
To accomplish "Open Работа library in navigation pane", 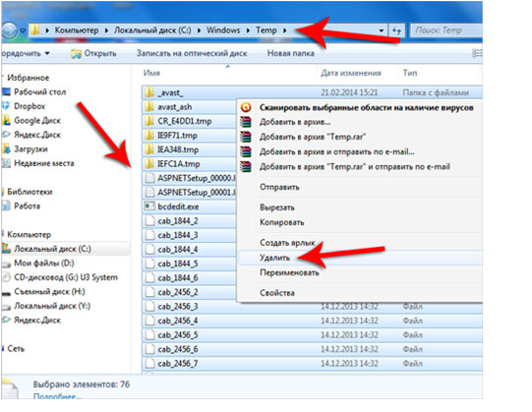I will pos(27,206).
